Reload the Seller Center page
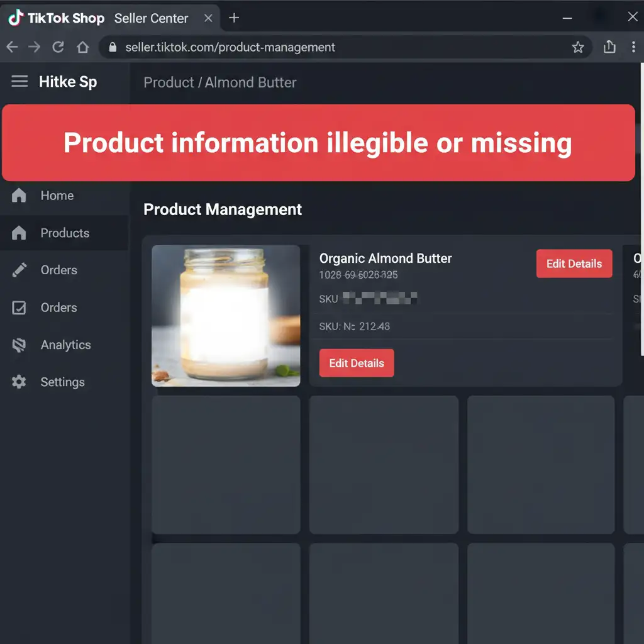 click(58, 47)
